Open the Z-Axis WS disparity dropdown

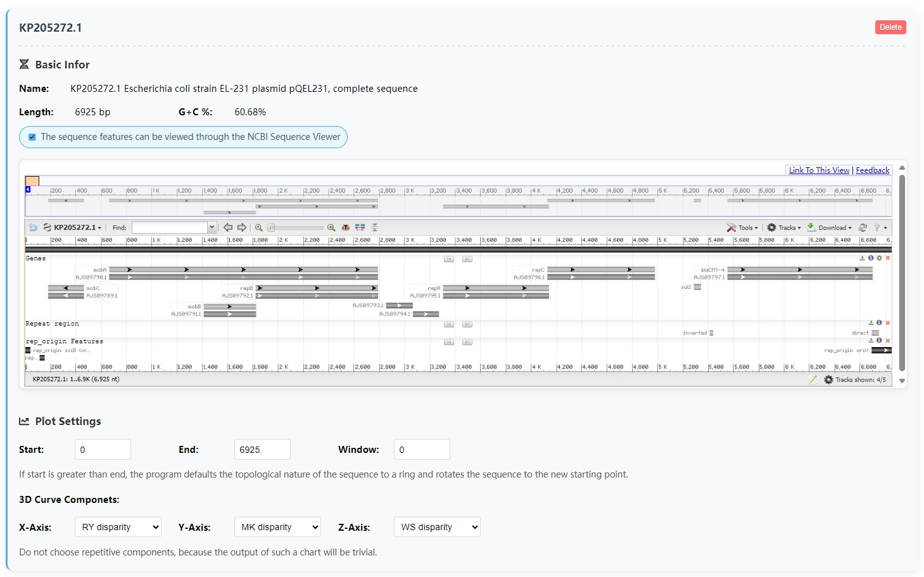point(437,527)
